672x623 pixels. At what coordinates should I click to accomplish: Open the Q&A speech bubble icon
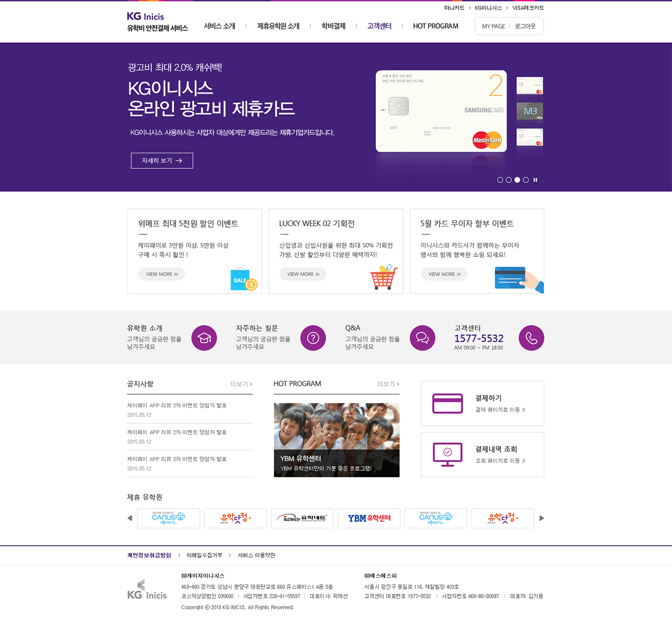422,338
